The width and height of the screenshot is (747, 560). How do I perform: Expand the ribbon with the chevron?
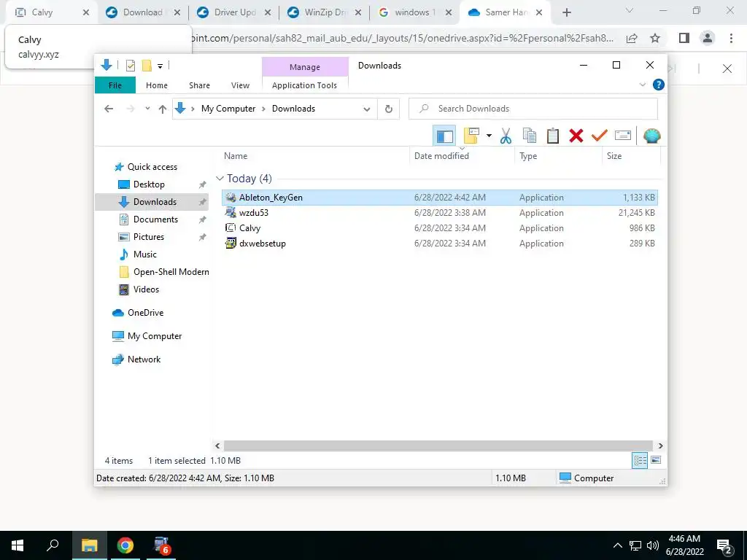tap(642, 85)
